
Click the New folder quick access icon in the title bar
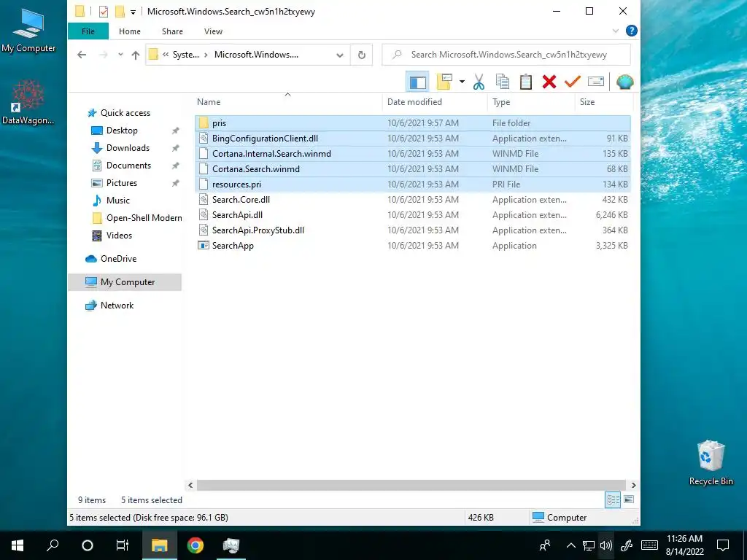pos(120,12)
